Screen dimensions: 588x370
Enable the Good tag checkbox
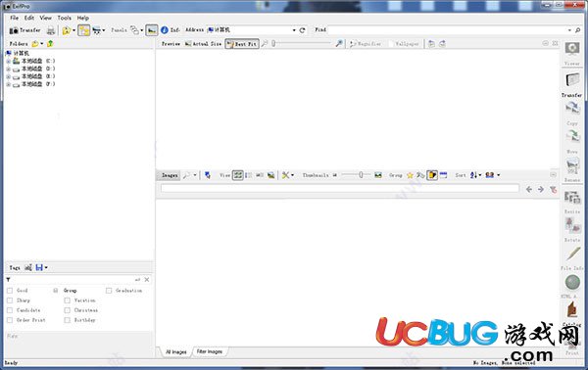click(x=10, y=291)
